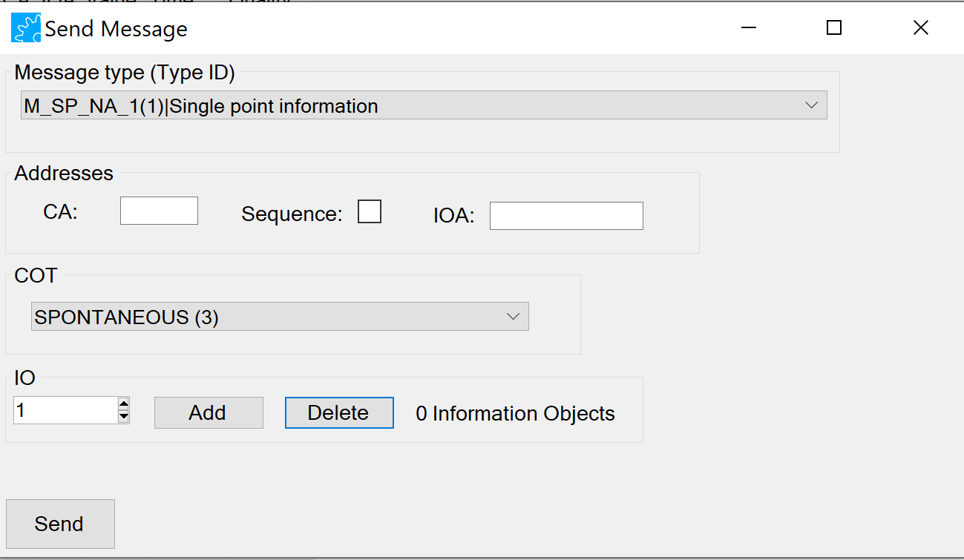The width and height of the screenshot is (964, 560).
Task: Maximize the Send Message window
Action: coord(834,28)
